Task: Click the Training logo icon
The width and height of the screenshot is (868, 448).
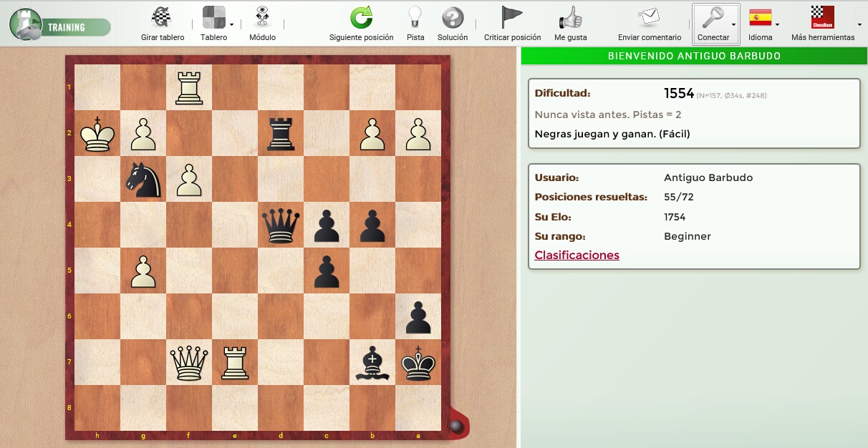Action: tap(26, 24)
